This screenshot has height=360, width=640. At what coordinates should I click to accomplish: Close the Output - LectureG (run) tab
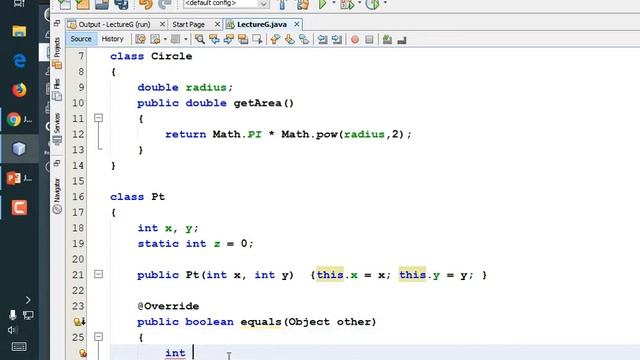click(162, 24)
